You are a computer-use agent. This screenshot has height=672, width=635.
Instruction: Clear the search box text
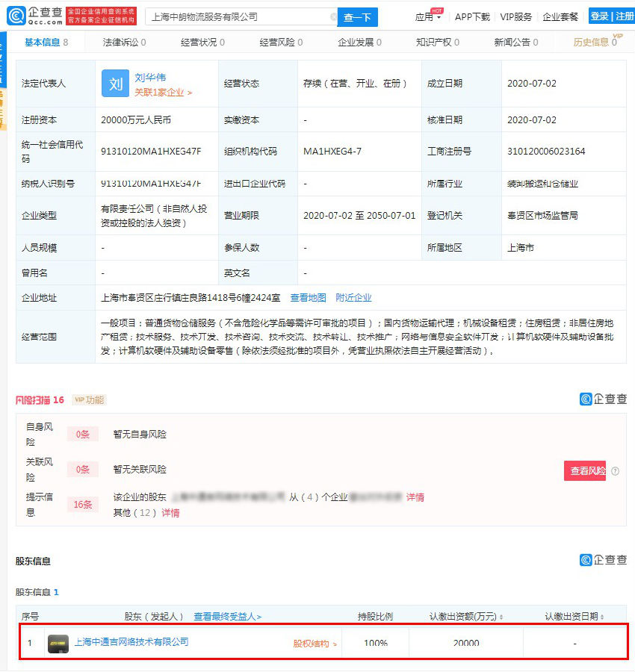[x=333, y=16]
